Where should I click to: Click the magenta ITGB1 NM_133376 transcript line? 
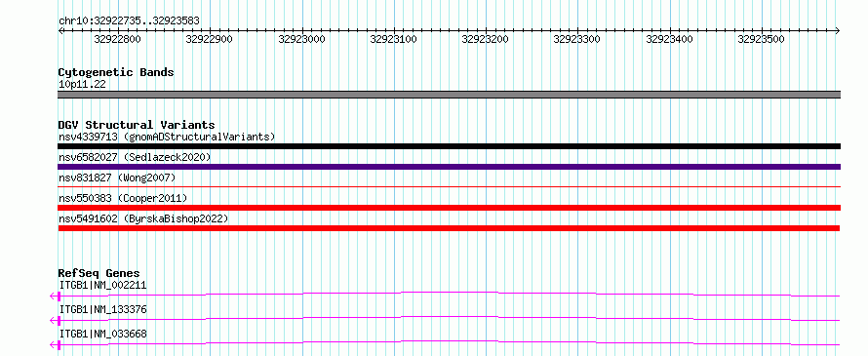pos(449,318)
